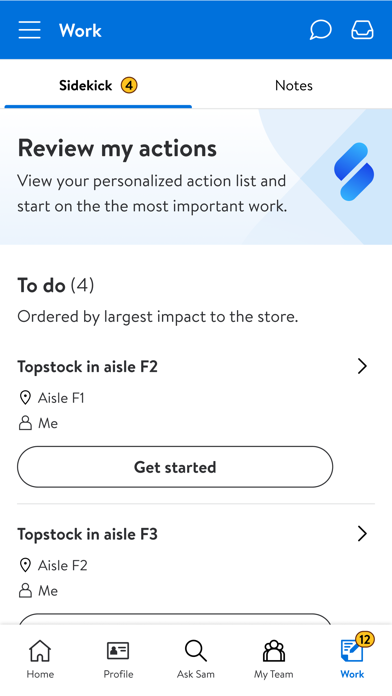
Task: Open Ask Sam search
Action: pos(195,660)
